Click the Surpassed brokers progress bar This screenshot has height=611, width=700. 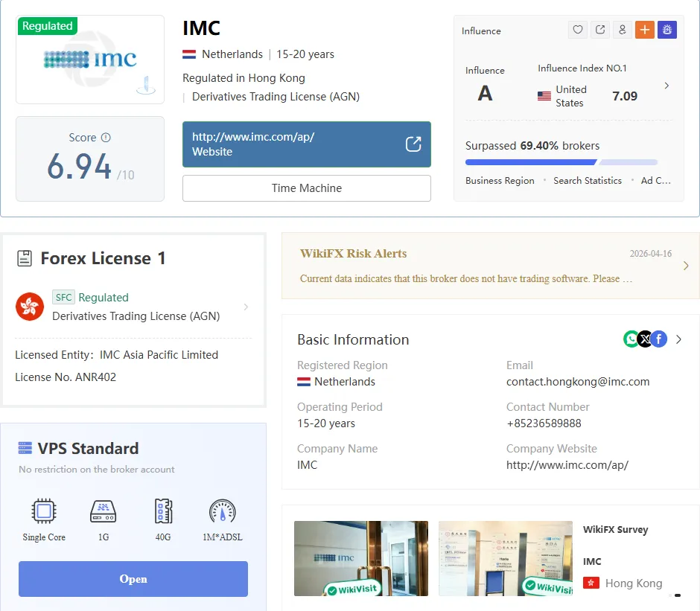point(561,162)
